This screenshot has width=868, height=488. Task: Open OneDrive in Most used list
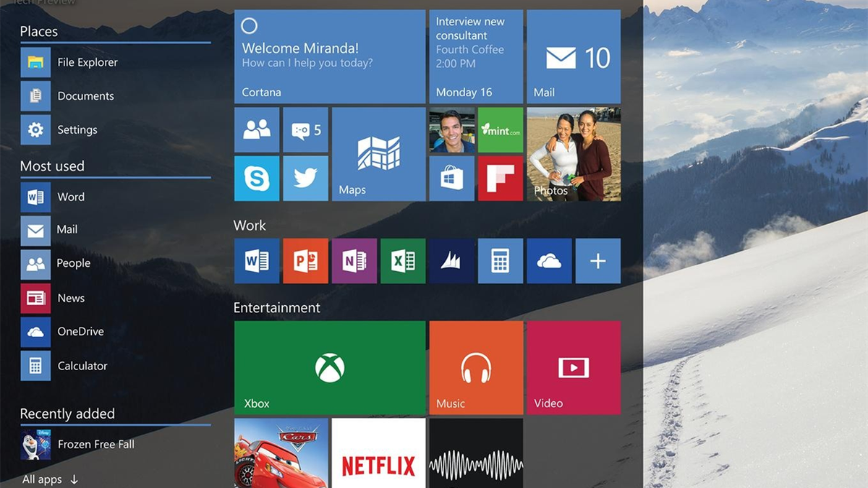pos(62,332)
